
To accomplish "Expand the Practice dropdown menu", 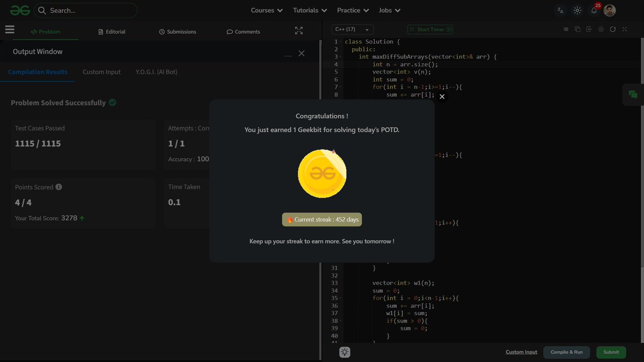I will click(x=353, y=10).
